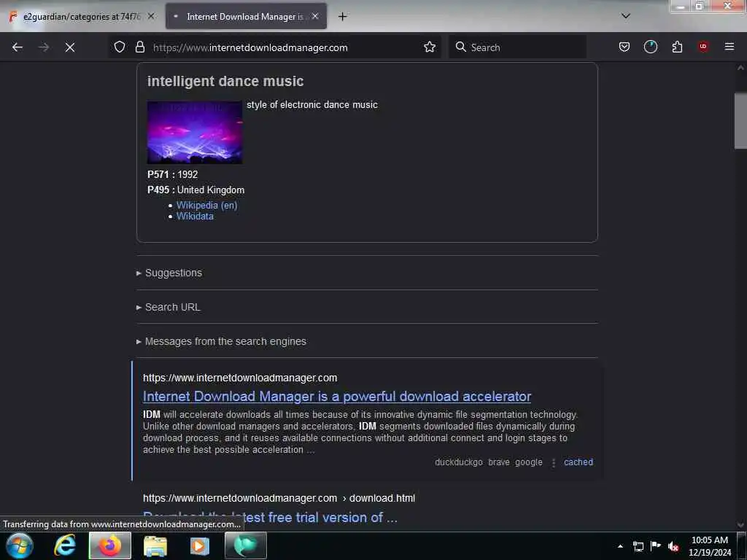747x560 pixels.
Task: Open the cached version link
Action: tap(578, 462)
